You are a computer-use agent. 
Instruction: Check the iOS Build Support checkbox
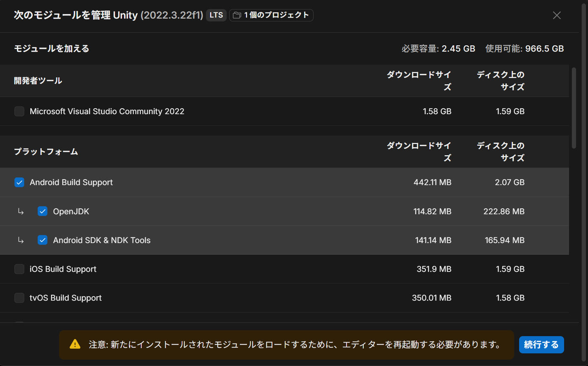[x=19, y=269]
